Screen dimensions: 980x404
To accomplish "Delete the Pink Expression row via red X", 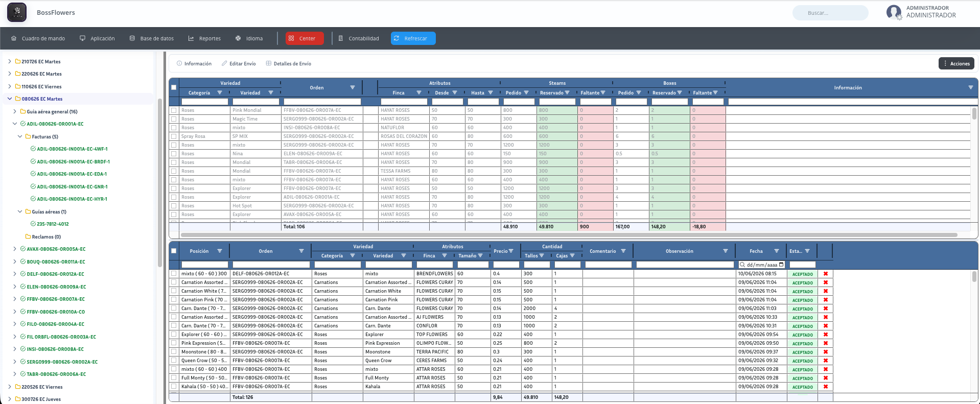I will (x=826, y=343).
